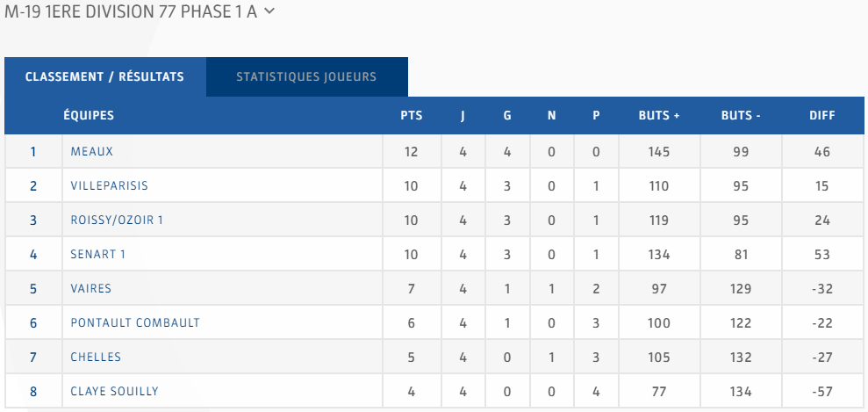Select rank number 8 in the standings
The image size is (868, 412).
[33, 392]
